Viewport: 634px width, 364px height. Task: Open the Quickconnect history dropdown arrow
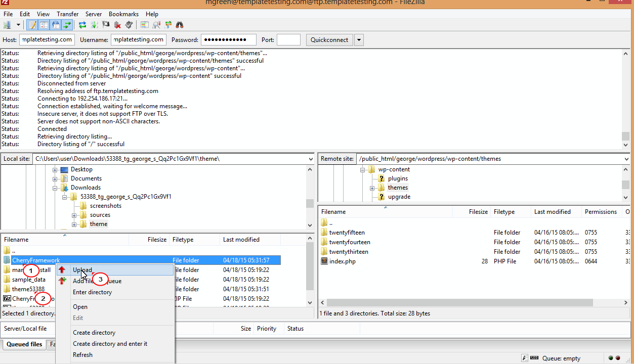click(x=359, y=40)
